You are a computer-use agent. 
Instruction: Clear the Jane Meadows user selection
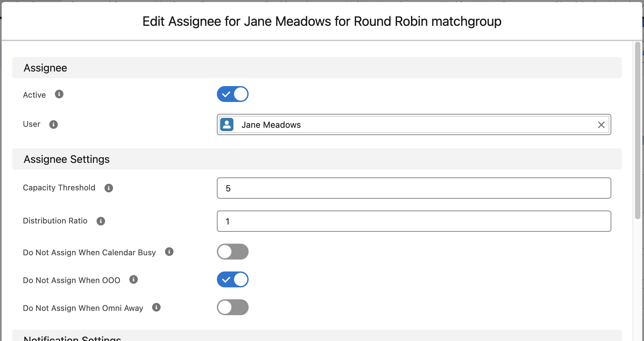coord(601,125)
